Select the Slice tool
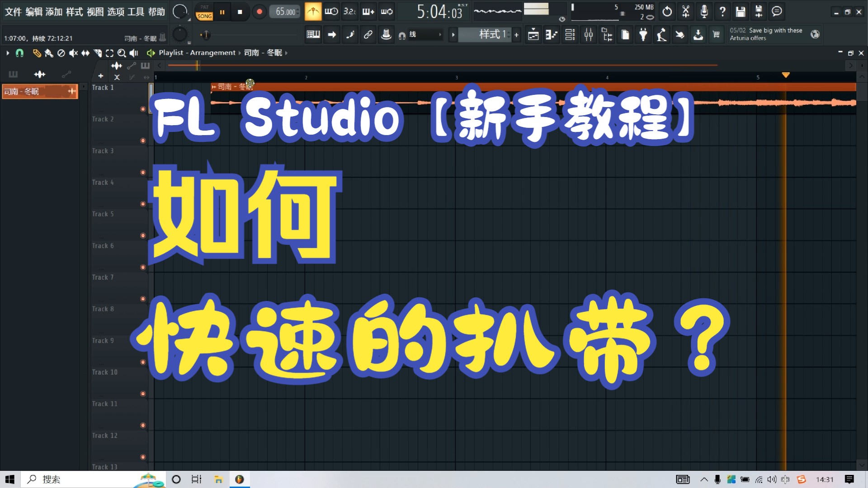Screen dimensions: 868x488 coord(98,53)
